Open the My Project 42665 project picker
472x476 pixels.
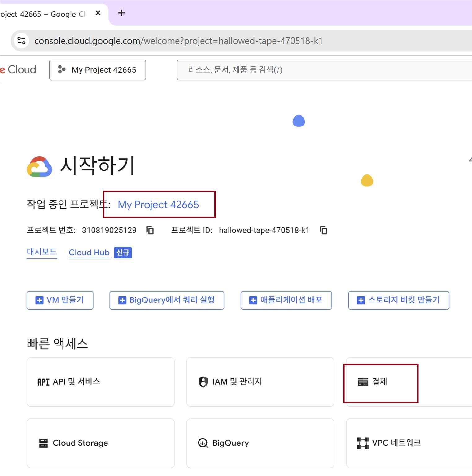tap(97, 70)
